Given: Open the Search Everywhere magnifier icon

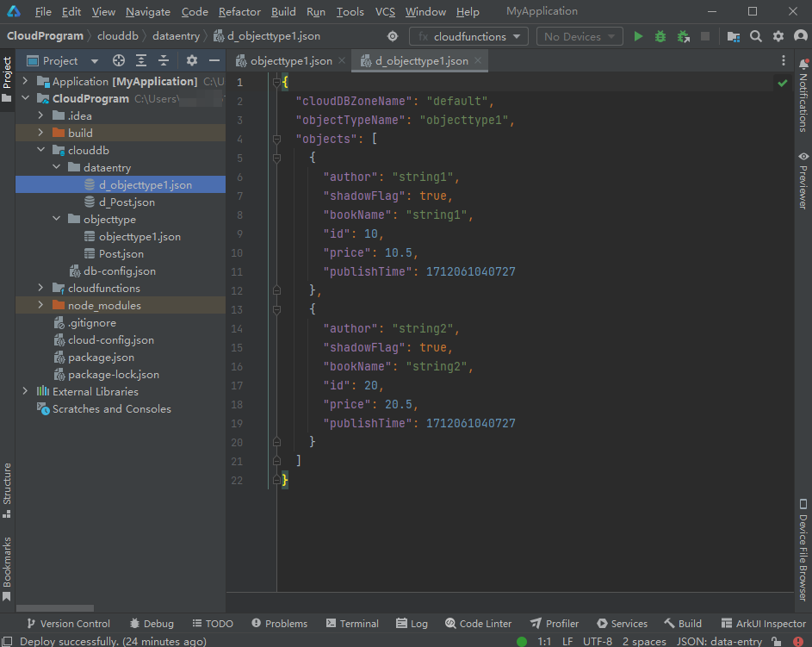Looking at the screenshot, I should 756,37.
